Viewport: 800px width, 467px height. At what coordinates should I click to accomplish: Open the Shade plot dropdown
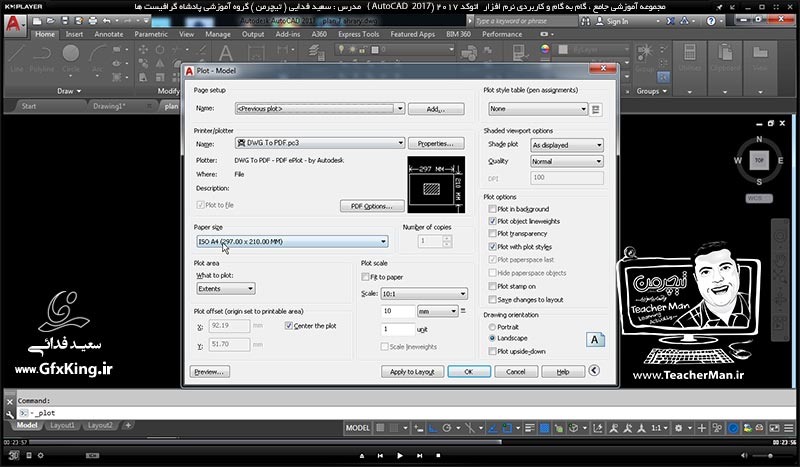567,145
